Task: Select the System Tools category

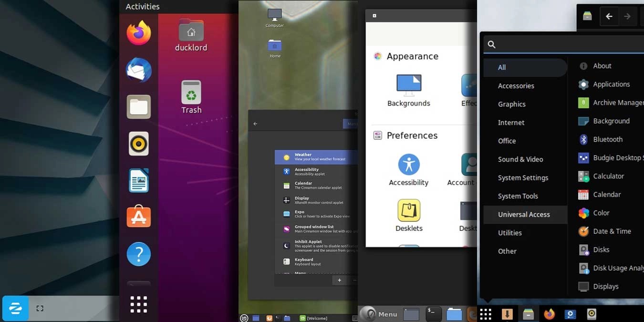Action: click(525, 196)
